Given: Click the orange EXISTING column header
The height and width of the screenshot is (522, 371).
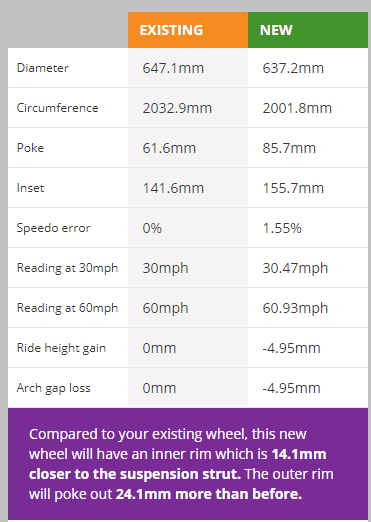Looking at the screenshot, I should point(188,30).
